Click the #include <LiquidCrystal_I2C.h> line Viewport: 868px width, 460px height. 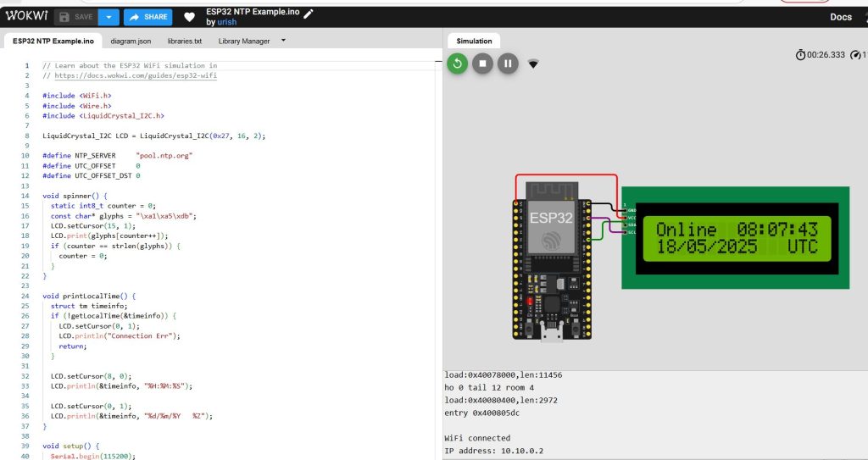click(103, 116)
